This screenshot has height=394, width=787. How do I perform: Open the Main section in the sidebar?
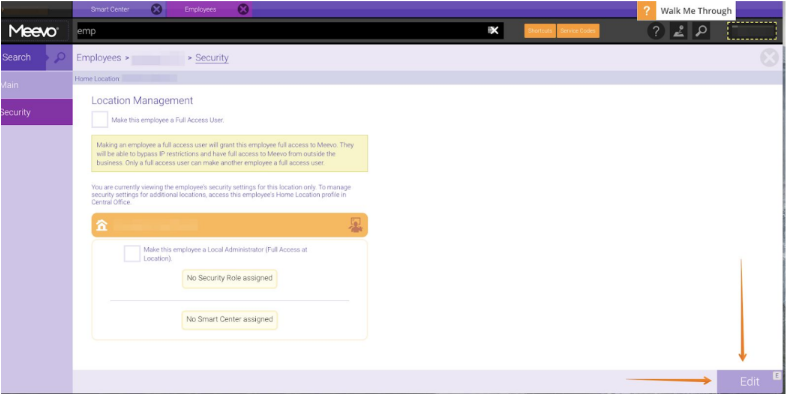(x=37, y=85)
